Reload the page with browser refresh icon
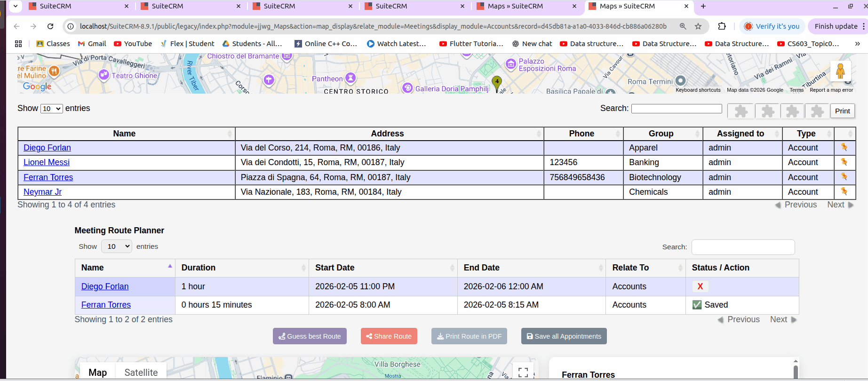The width and height of the screenshot is (868, 381). 50,26
